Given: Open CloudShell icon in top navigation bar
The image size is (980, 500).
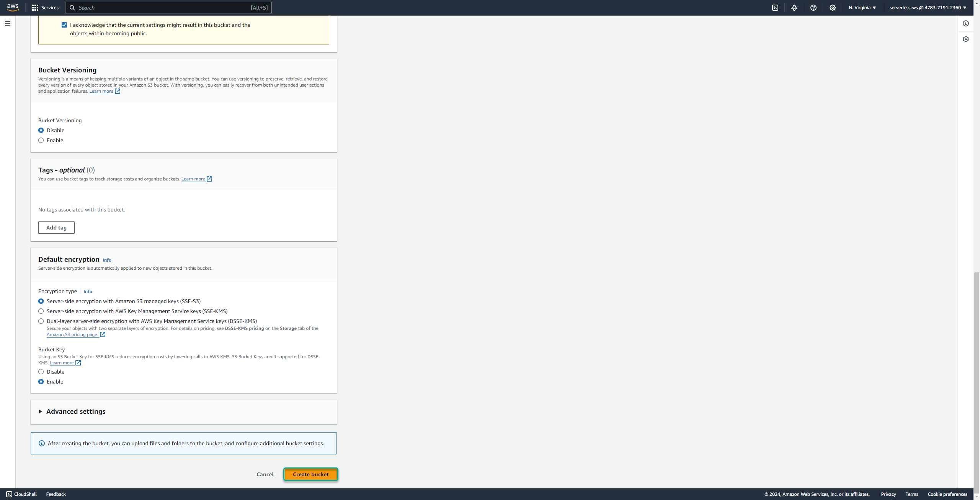Looking at the screenshot, I should [775, 8].
